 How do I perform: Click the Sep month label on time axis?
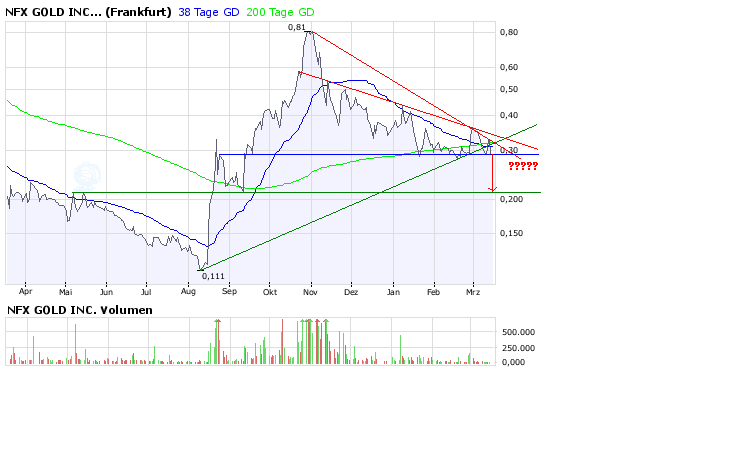229,291
